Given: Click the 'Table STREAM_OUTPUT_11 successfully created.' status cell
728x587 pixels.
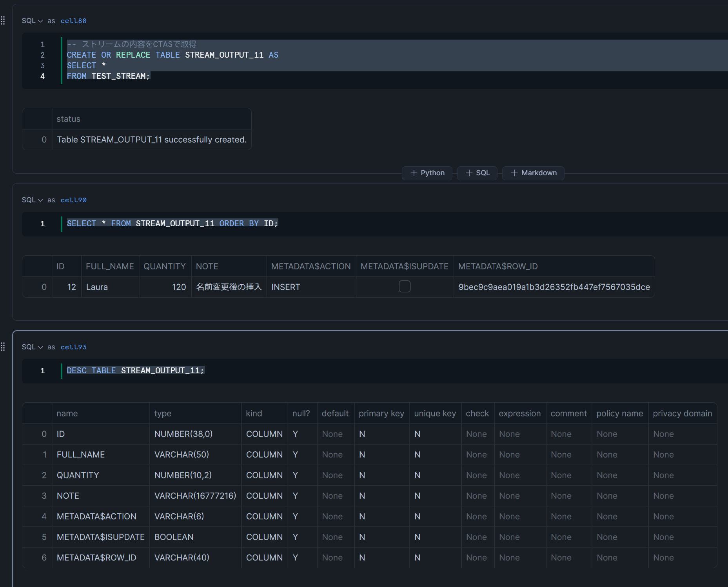Looking at the screenshot, I should (152, 140).
